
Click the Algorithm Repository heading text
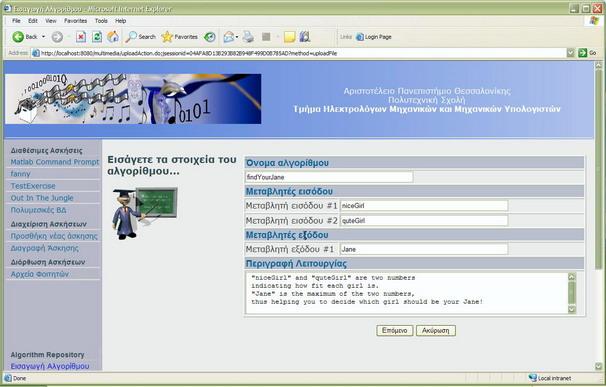(47, 355)
